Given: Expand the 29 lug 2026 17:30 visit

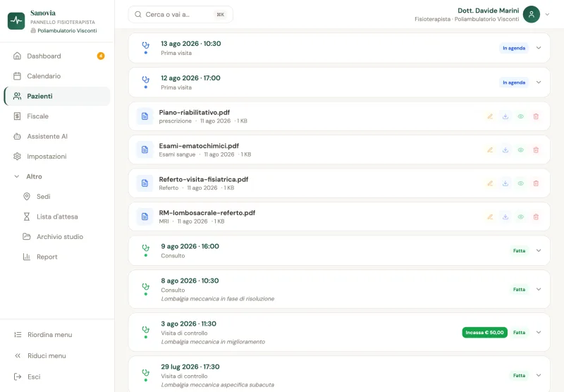Looking at the screenshot, I should [x=539, y=375].
